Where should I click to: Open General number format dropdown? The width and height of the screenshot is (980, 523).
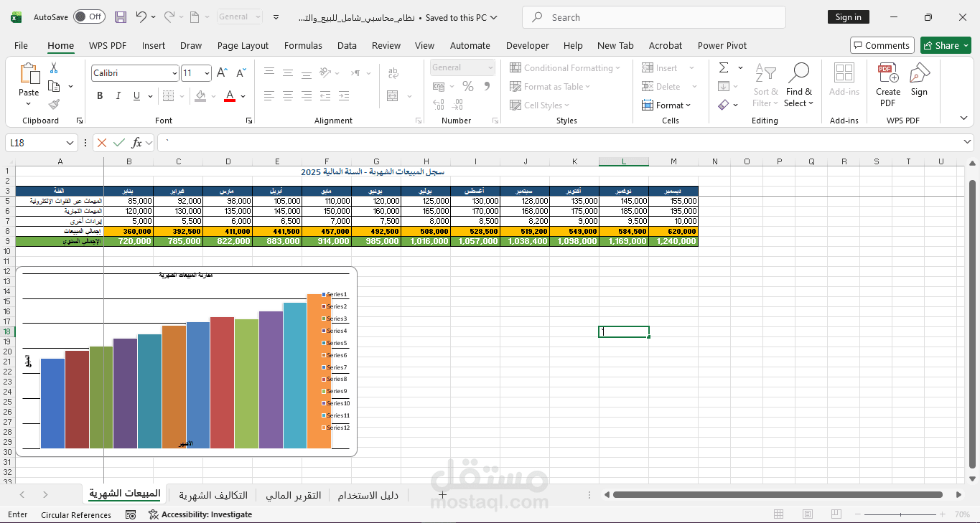(490, 67)
